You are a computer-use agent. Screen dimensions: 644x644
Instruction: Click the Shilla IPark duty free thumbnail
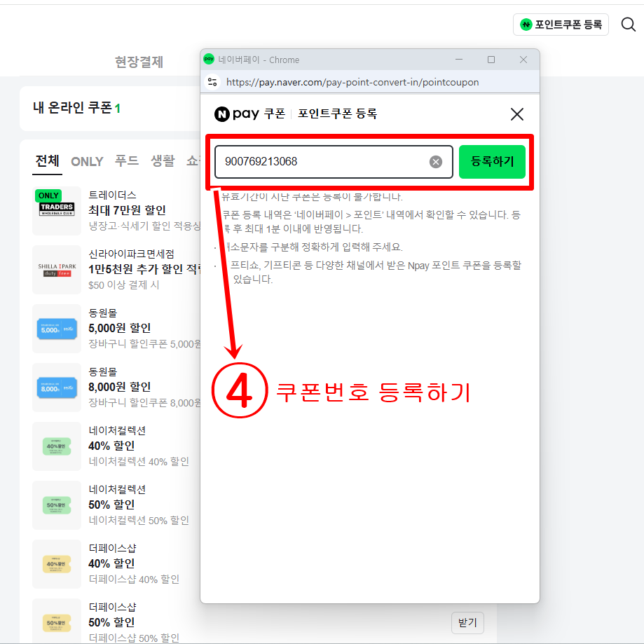coord(57,269)
